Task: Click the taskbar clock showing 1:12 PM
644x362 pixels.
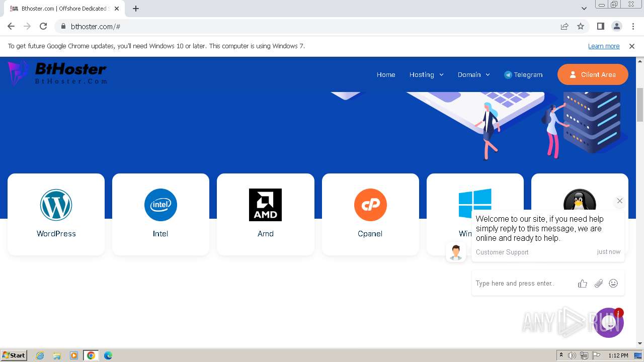Action: [x=618, y=355]
